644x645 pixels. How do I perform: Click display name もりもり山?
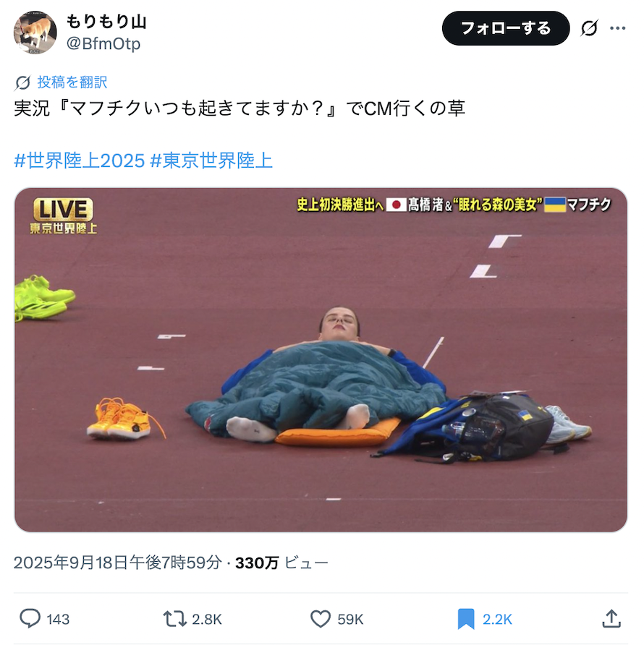[x=106, y=22]
